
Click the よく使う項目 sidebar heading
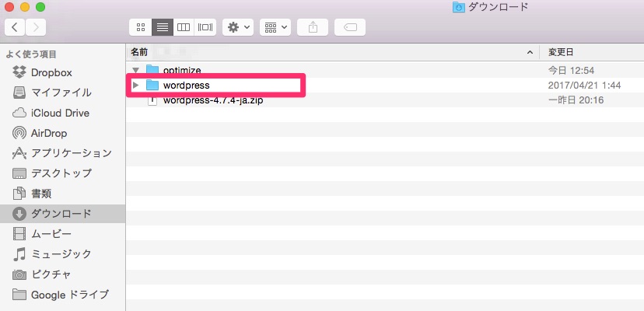31,54
